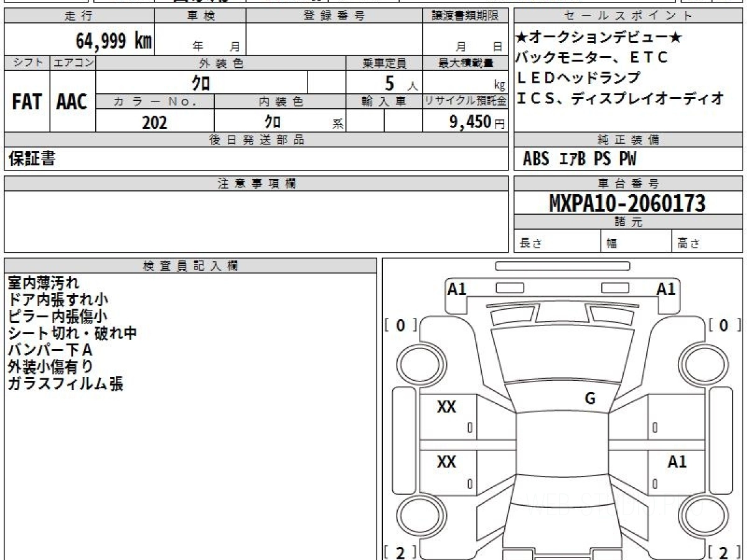The height and width of the screenshot is (560, 747).
Task: Click the ABS エアB PS PW equipment line
Action: click(x=580, y=159)
